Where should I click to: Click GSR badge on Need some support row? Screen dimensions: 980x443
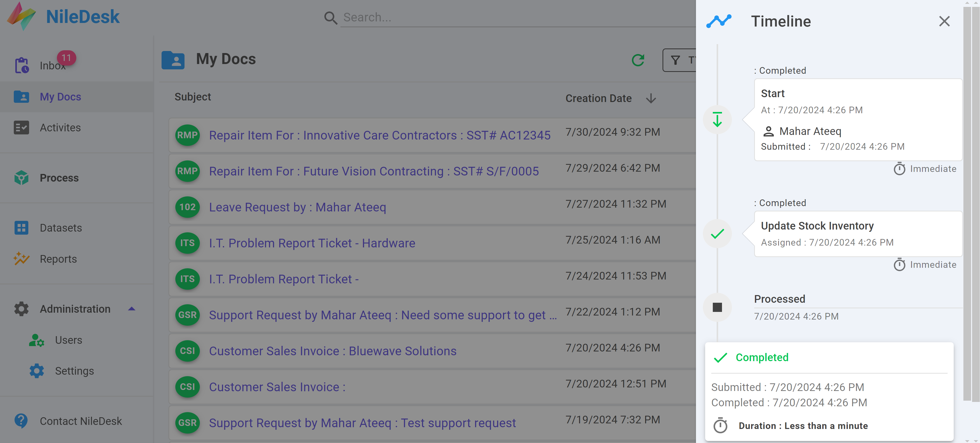coord(188,315)
